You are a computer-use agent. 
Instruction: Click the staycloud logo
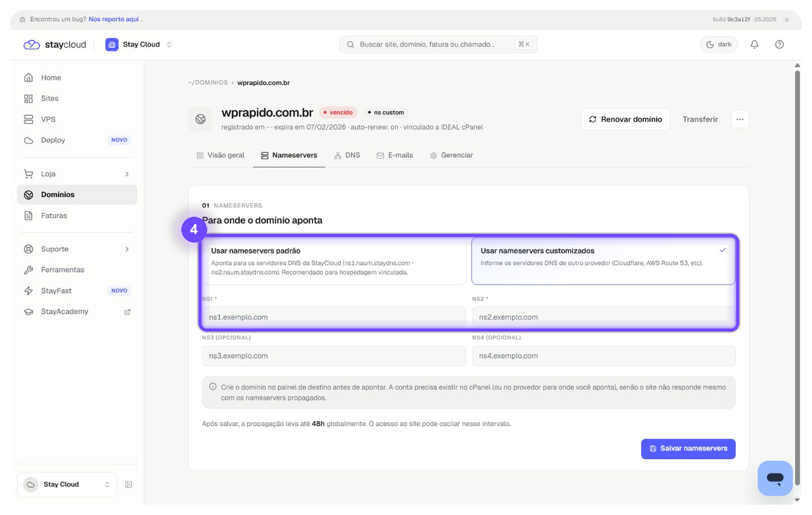[55, 45]
